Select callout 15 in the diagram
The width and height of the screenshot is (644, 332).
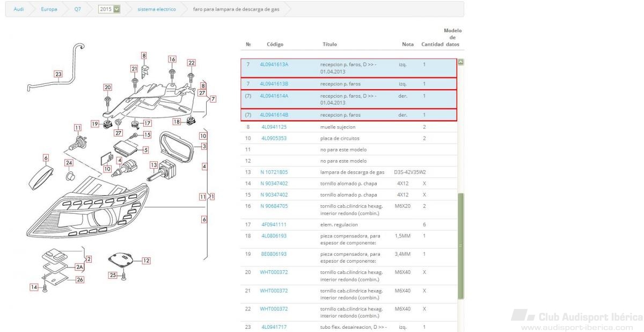147,135
